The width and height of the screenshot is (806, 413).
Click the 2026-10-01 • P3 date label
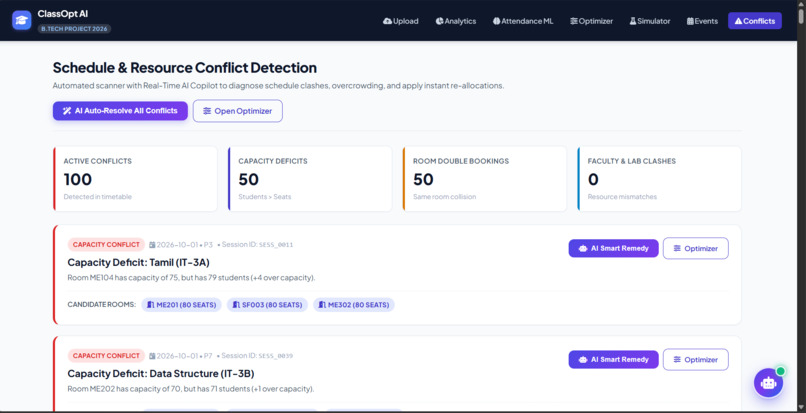click(181, 245)
